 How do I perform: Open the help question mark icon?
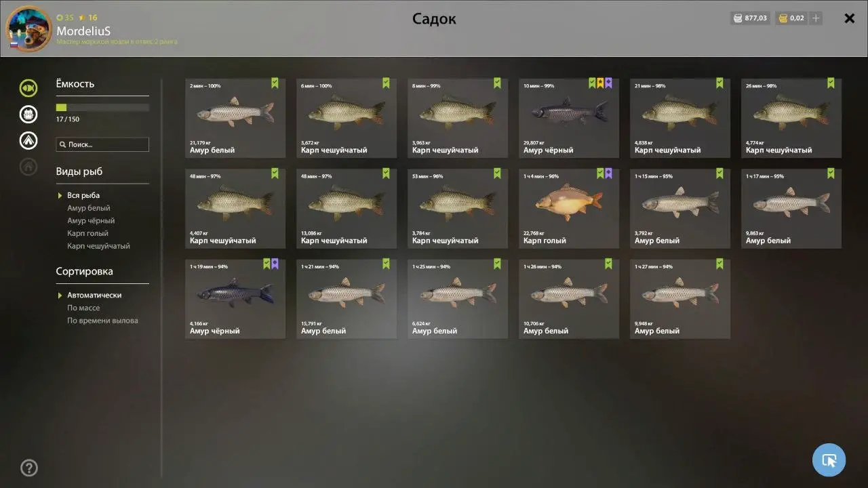29,468
